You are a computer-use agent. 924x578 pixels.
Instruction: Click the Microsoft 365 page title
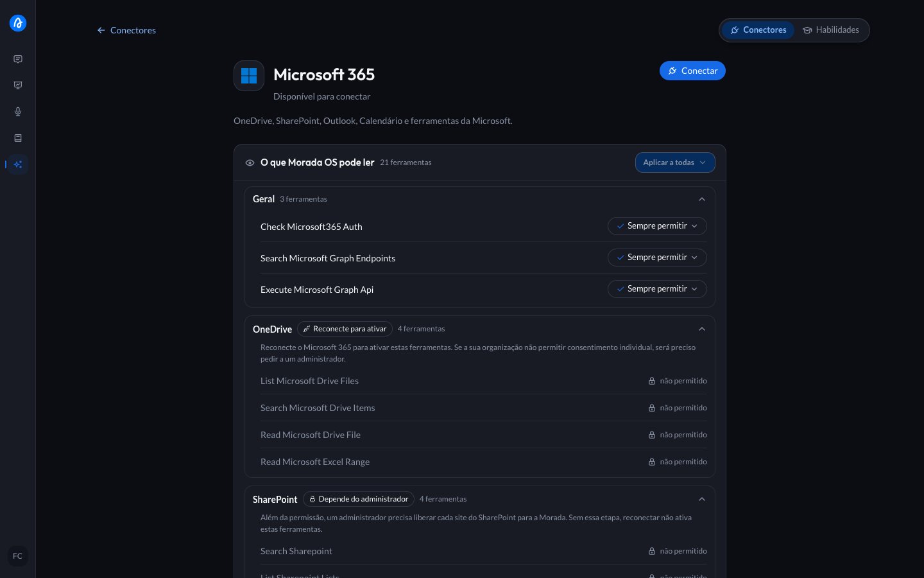point(324,74)
